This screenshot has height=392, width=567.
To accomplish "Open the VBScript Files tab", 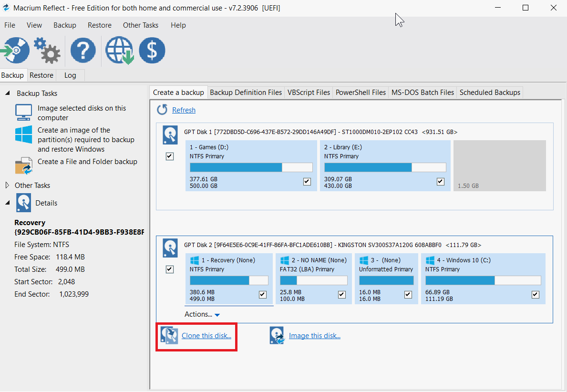I will (309, 93).
